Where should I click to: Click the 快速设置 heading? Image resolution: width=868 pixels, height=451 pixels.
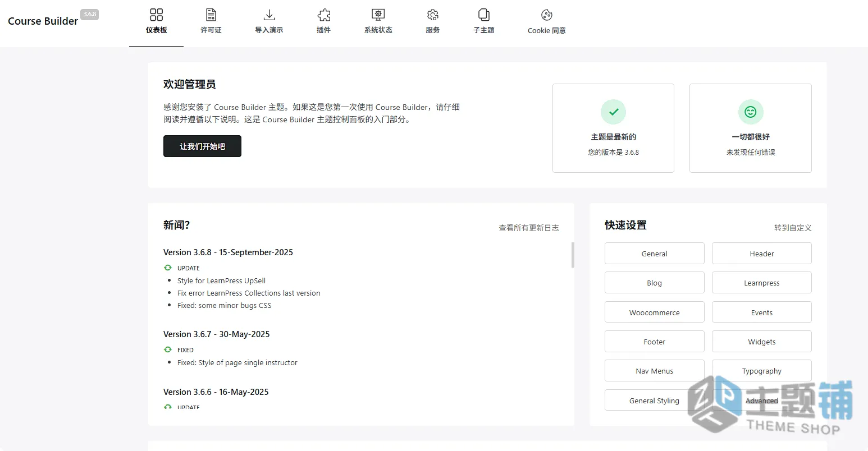pyautogui.click(x=625, y=225)
